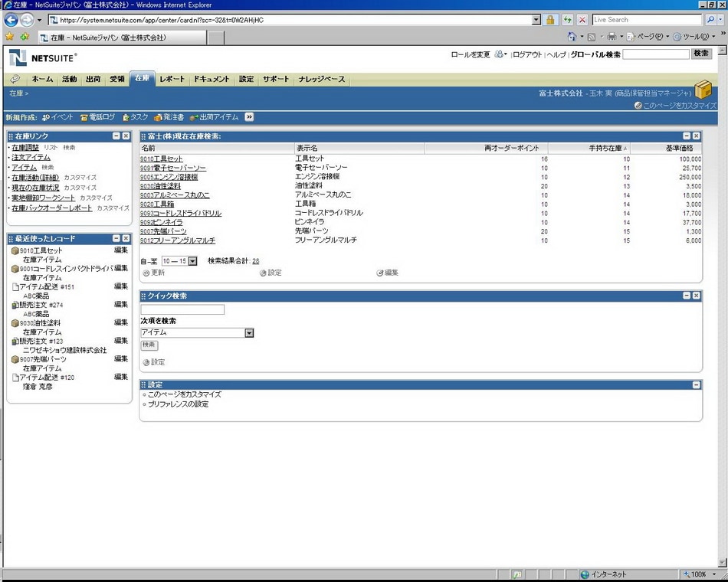728x582 pixels.
Task: Open the ナレッジベース tab
Action: 322,80
